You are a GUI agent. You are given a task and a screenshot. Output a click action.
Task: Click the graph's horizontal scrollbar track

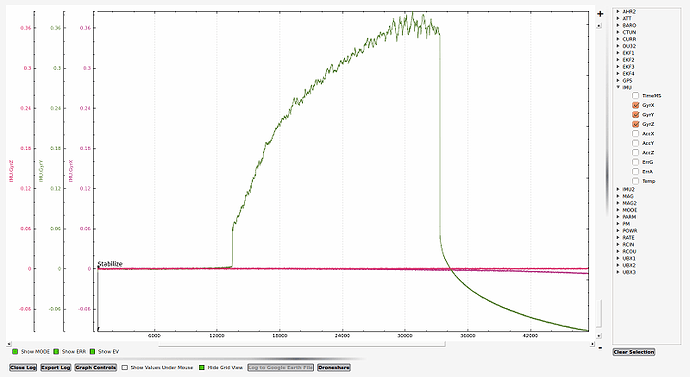(x=515, y=344)
